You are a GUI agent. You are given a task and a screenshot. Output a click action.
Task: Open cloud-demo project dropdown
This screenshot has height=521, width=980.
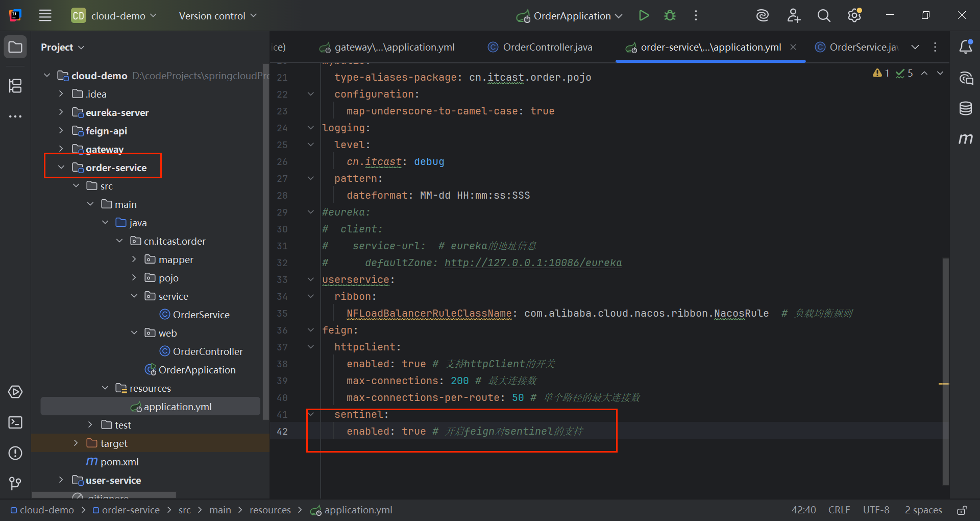(x=114, y=16)
